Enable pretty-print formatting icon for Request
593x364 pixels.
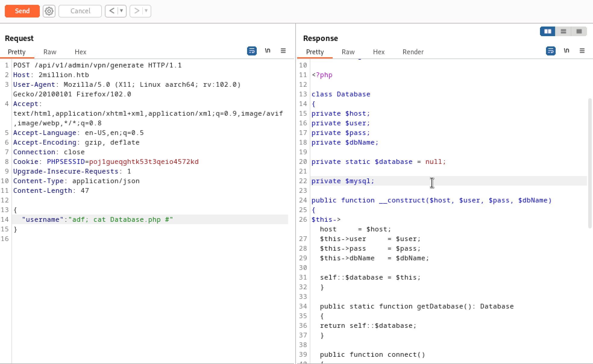pos(252,51)
